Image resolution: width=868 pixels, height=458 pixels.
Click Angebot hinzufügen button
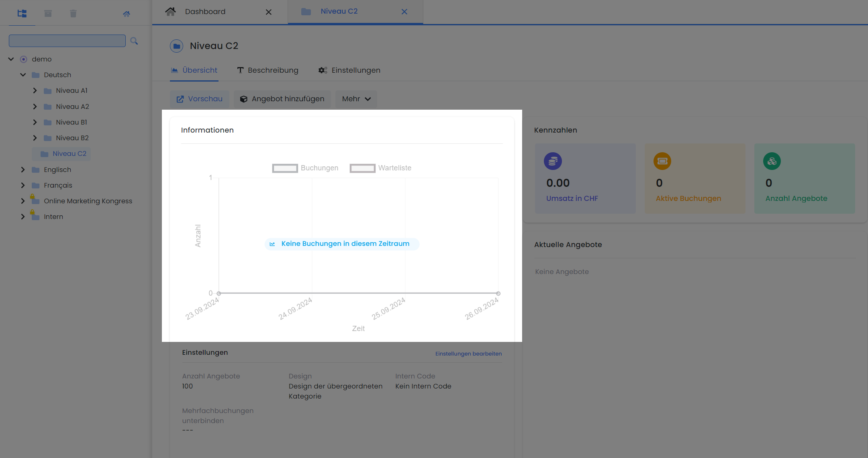click(282, 99)
